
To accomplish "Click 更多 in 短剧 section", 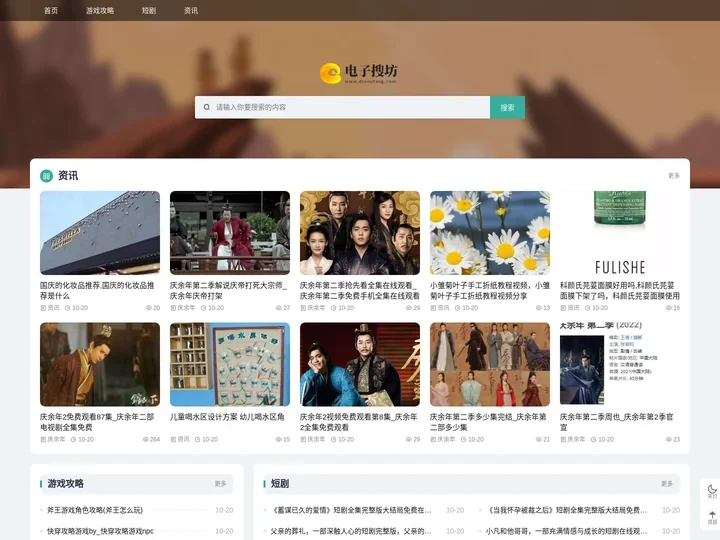I will point(667,484).
